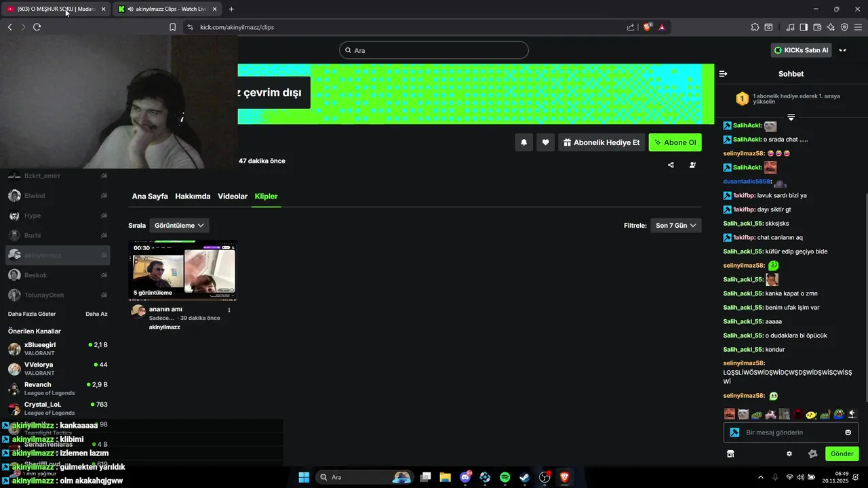Image resolution: width=868 pixels, height=488 pixels.
Task: Click the Brave Rewards triangle icon
Action: tap(662, 27)
